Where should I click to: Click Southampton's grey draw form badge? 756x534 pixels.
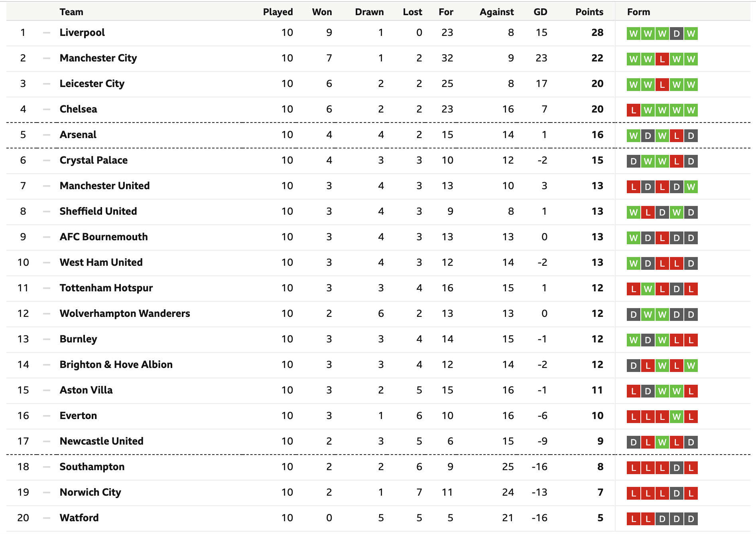(x=676, y=468)
